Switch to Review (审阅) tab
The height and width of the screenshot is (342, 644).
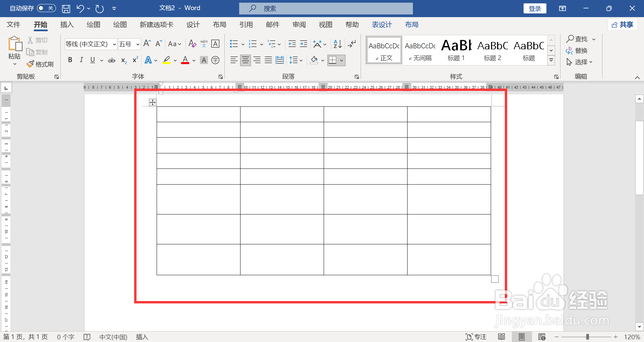coord(299,25)
